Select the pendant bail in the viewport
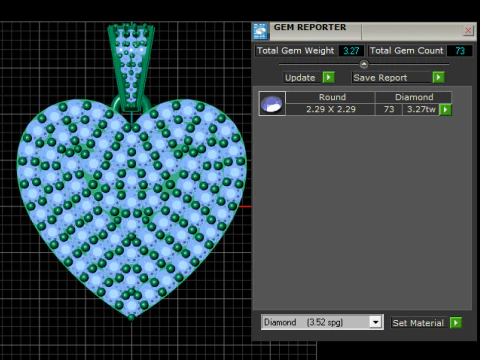Viewport: 480px width, 360px height. pyautogui.click(x=131, y=67)
